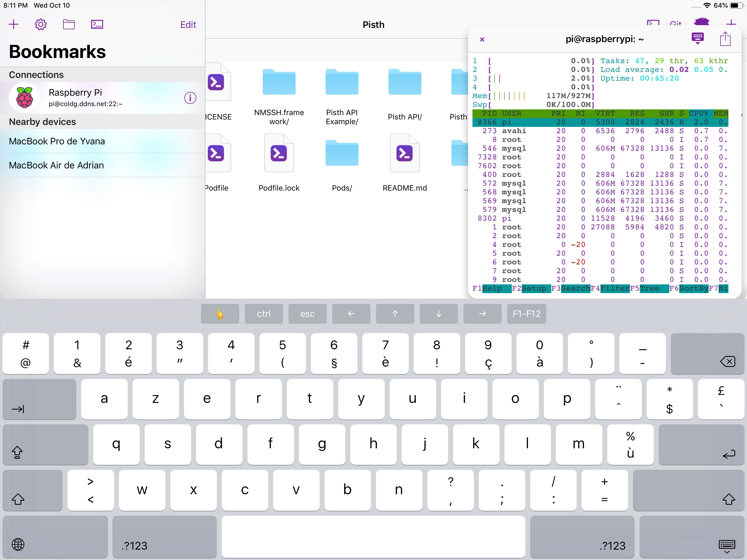Tap left .?123 symbols key
The image size is (747, 560).
pos(164,537)
